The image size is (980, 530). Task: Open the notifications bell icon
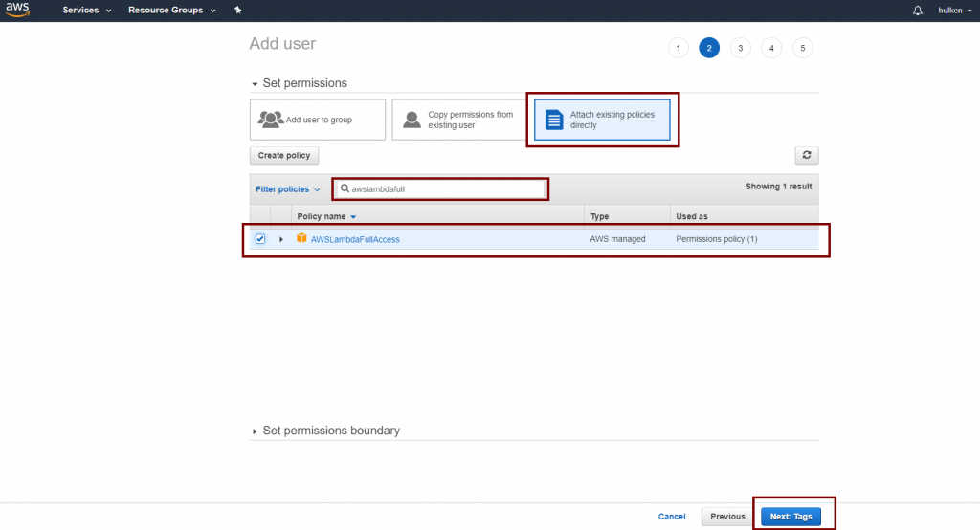pyautogui.click(x=918, y=11)
